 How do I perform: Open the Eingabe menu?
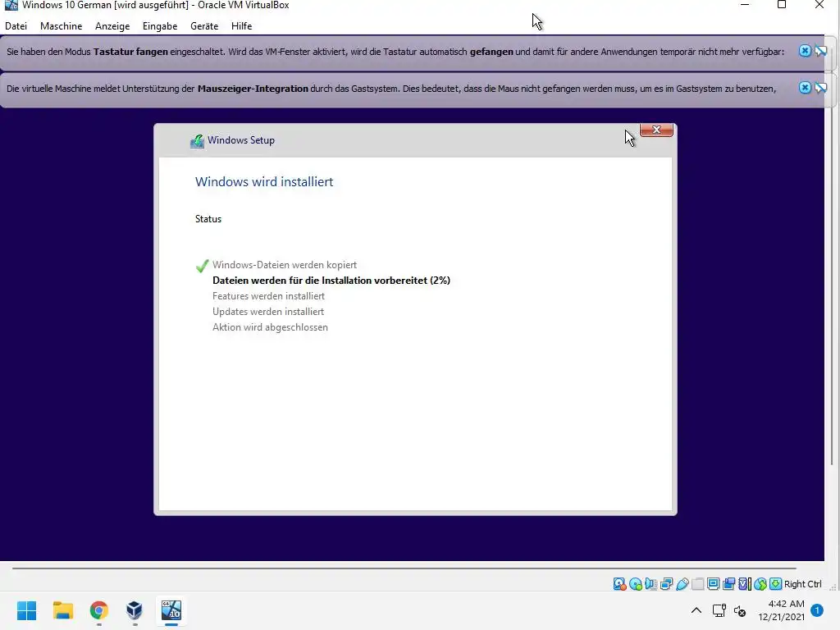160,25
